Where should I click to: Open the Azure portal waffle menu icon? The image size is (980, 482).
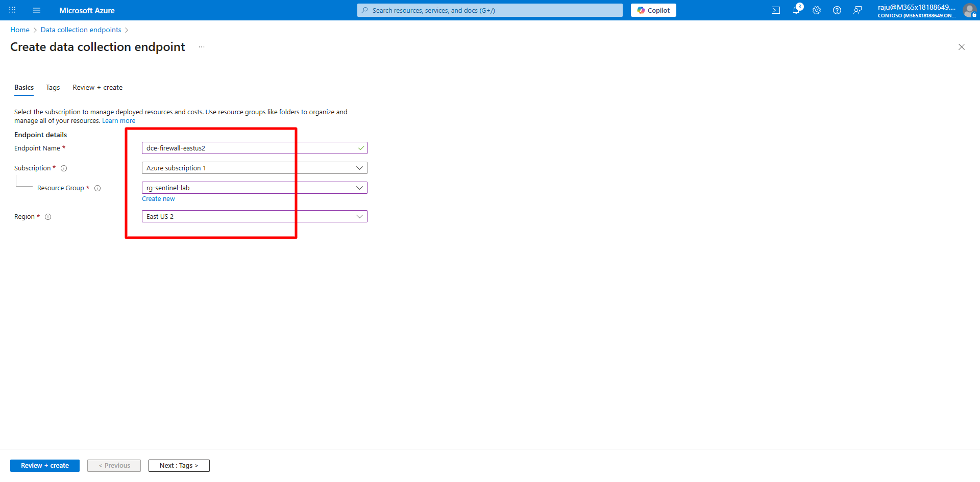click(x=12, y=10)
